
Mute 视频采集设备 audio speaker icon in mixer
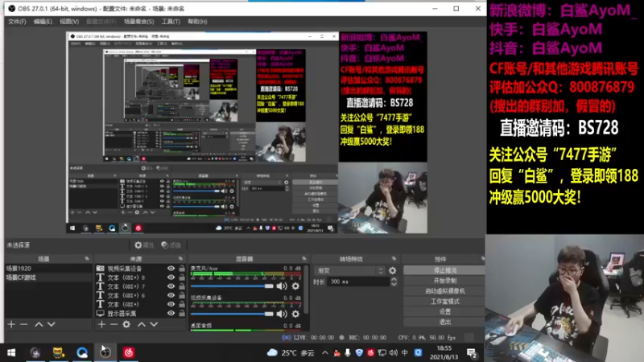pyautogui.click(x=282, y=314)
